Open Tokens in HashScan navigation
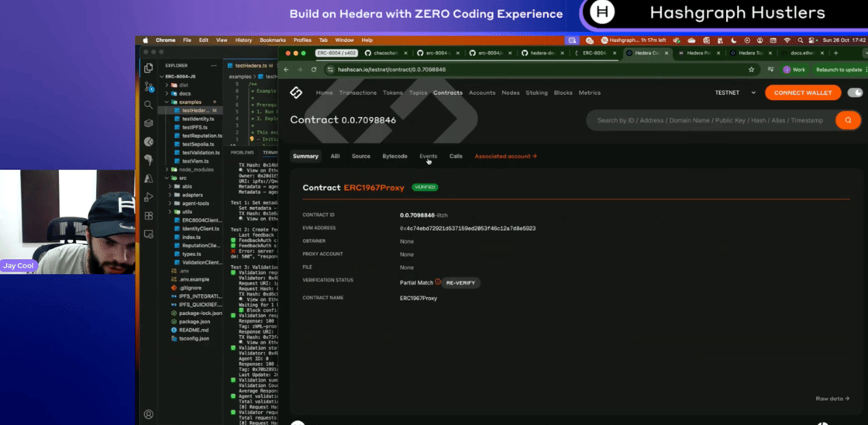Viewport: 868px width, 425px height. 392,92
